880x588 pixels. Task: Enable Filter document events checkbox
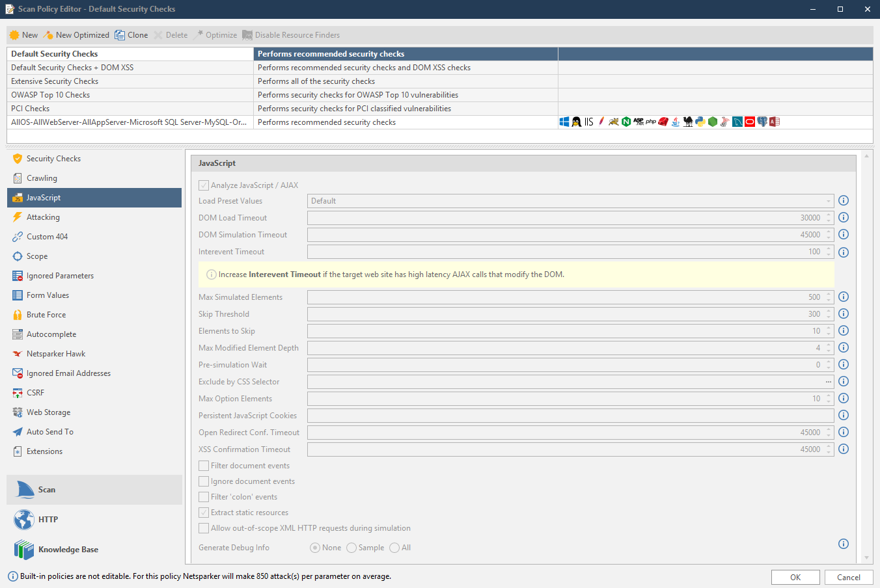coord(204,466)
